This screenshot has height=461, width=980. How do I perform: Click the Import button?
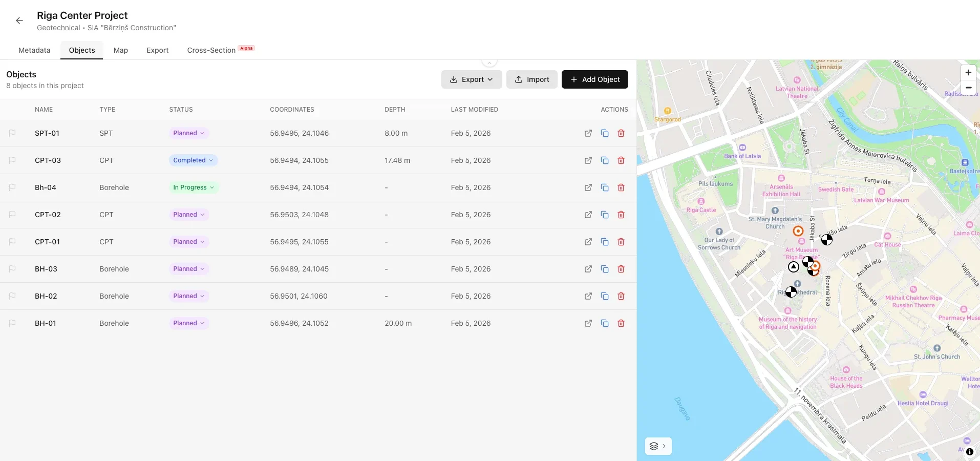tap(532, 79)
